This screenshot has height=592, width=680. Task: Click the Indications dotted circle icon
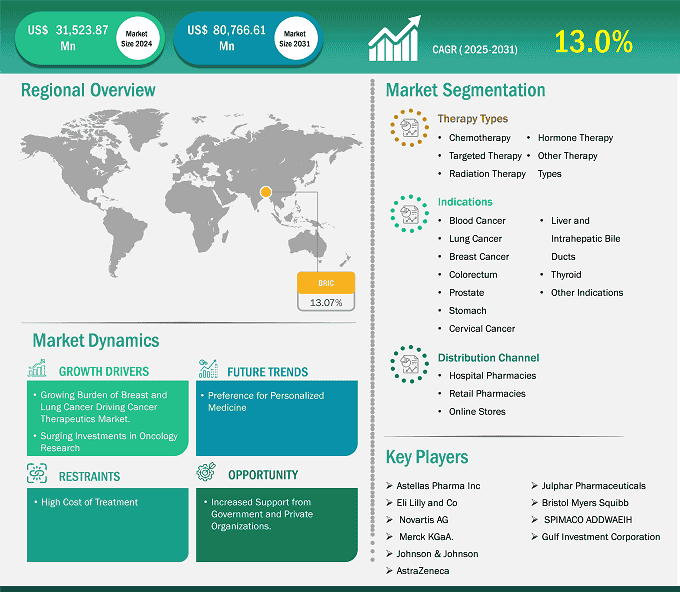(x=409, y=214)
